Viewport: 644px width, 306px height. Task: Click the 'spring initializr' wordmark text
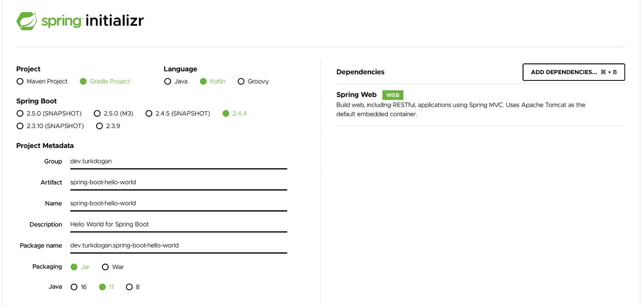pos(92,21)
